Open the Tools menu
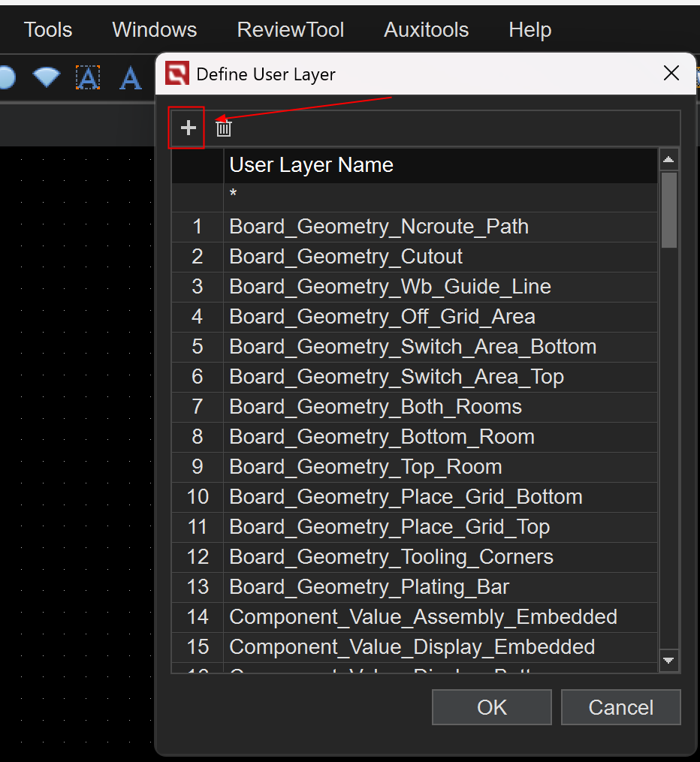700x762 pixels. point(48,30)
